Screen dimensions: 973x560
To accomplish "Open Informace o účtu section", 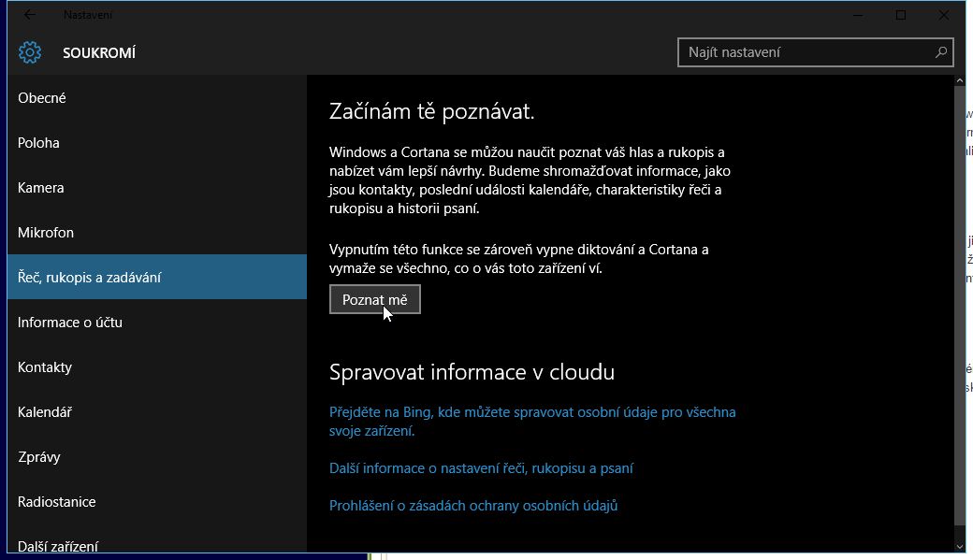I will click(x=70, y=323).
